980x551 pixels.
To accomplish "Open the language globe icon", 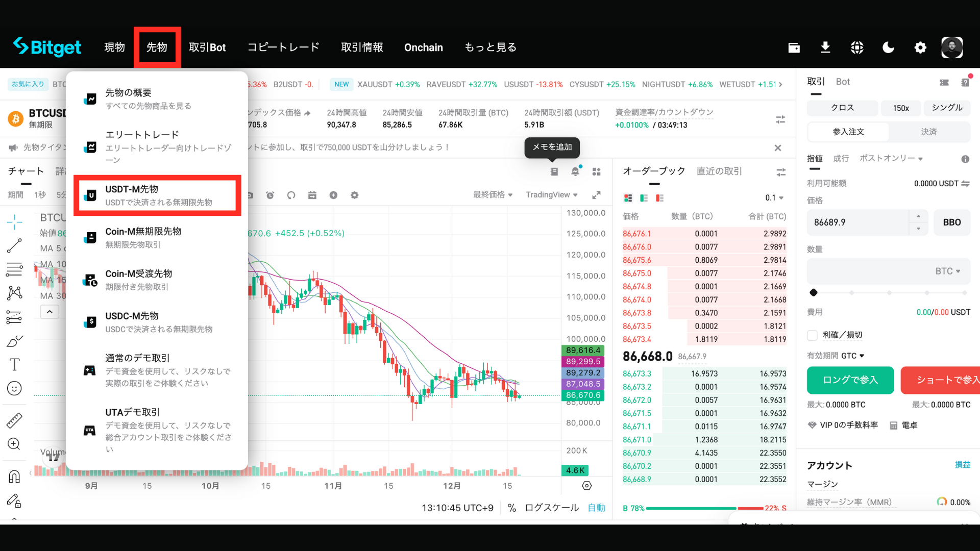I will click(857, 47).
